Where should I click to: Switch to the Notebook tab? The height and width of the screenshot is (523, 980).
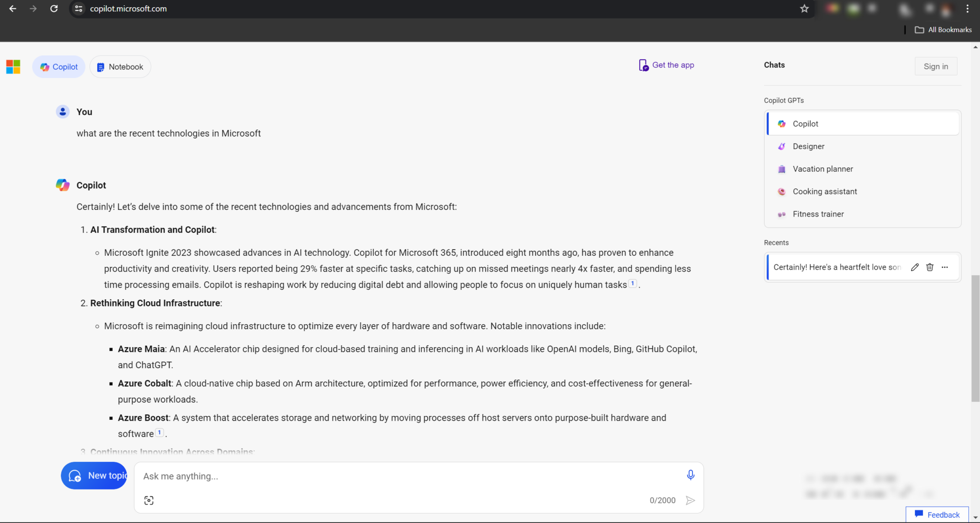[120, 66]
